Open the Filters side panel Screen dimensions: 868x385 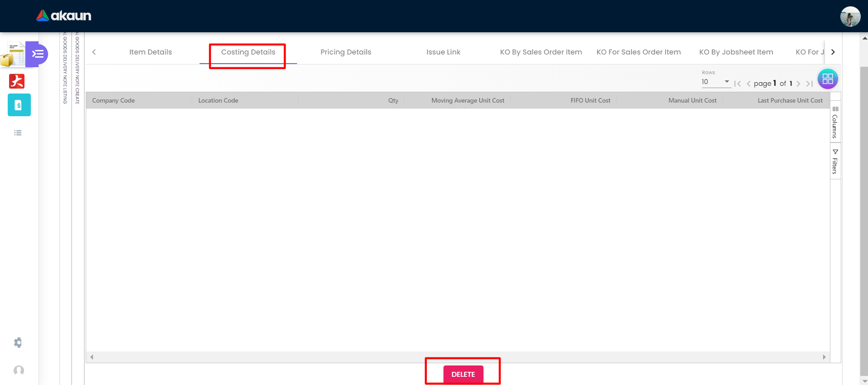coord(835,161)
